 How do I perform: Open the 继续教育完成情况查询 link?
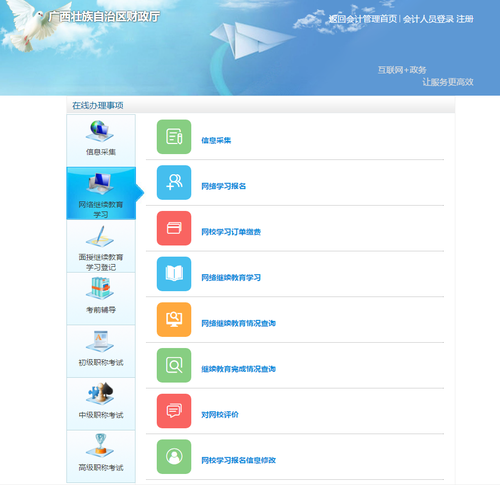tap(238, 369)
